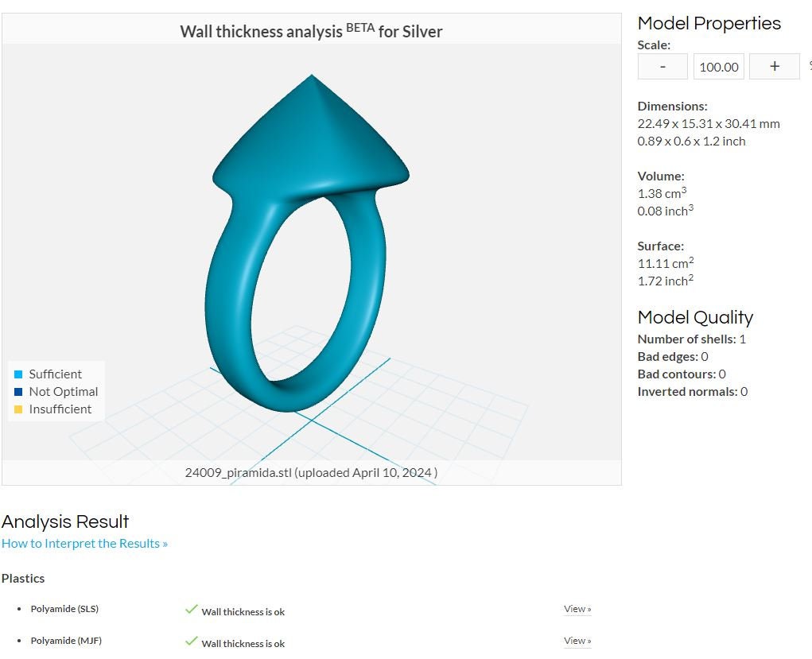This screenshot has width=812, height=659.
Task: Click the green checkmark beside Polyamide (SLS)
Action: (x=191, y=609)
